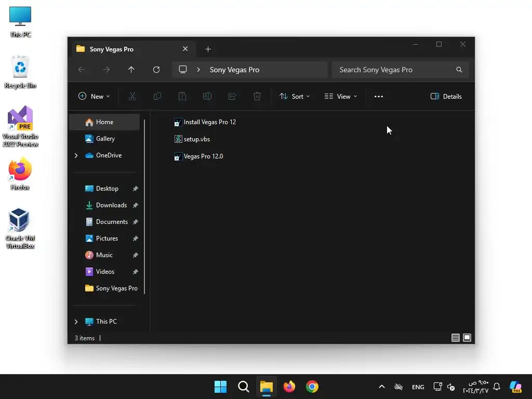The height and width of the screenshot is (399, 532).
Task: Open the View dropdown menu
Action: pyautogui.click(x=341, y=97)
